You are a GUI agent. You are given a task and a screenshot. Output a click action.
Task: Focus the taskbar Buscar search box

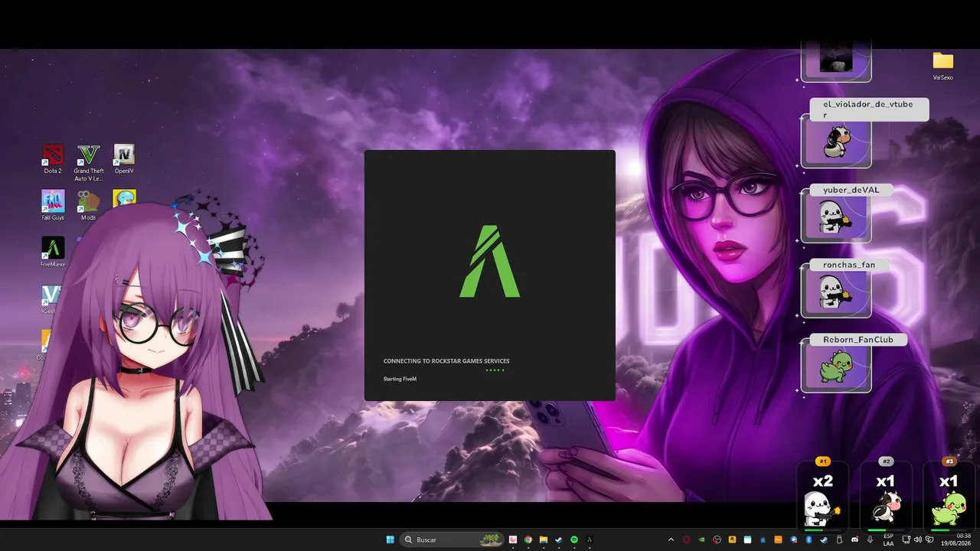452,540
